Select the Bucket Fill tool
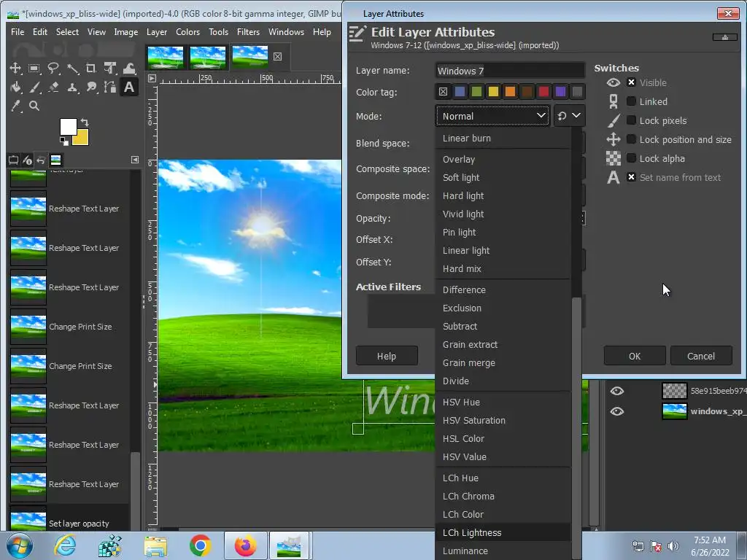The width and height of the screenshot is (747, 560). (x=15, y=87)
